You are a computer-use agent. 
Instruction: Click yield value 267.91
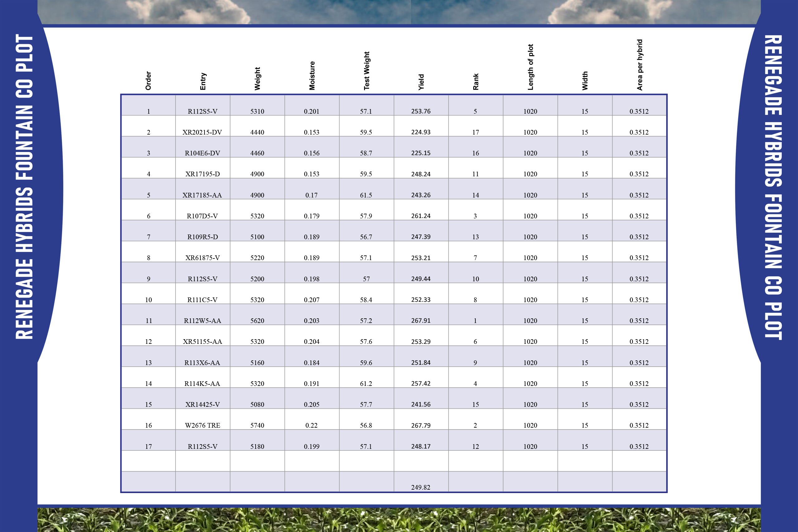421,321
